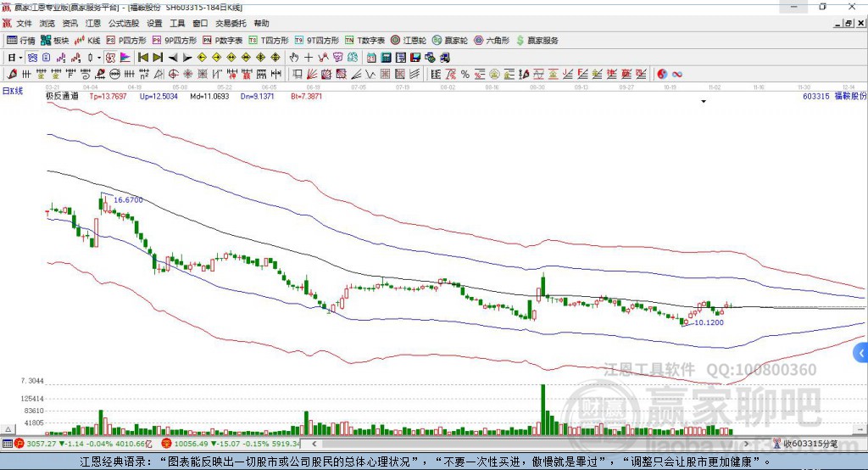Select the hand pan tool
This screenshot has width=868, height=470.
pos(294,58)
